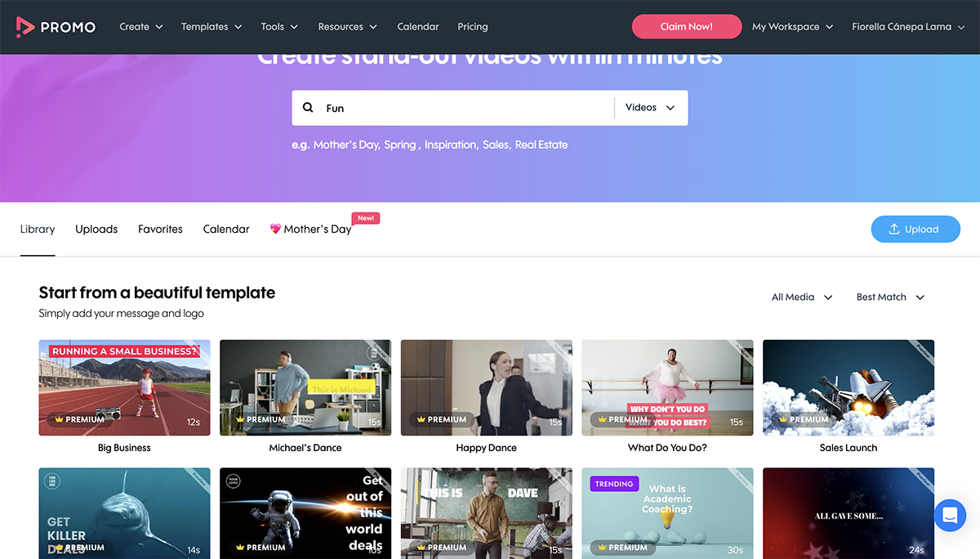Click the crown Premium badge on Big Business
Viewport: 980px width, 559px height.
79,419
